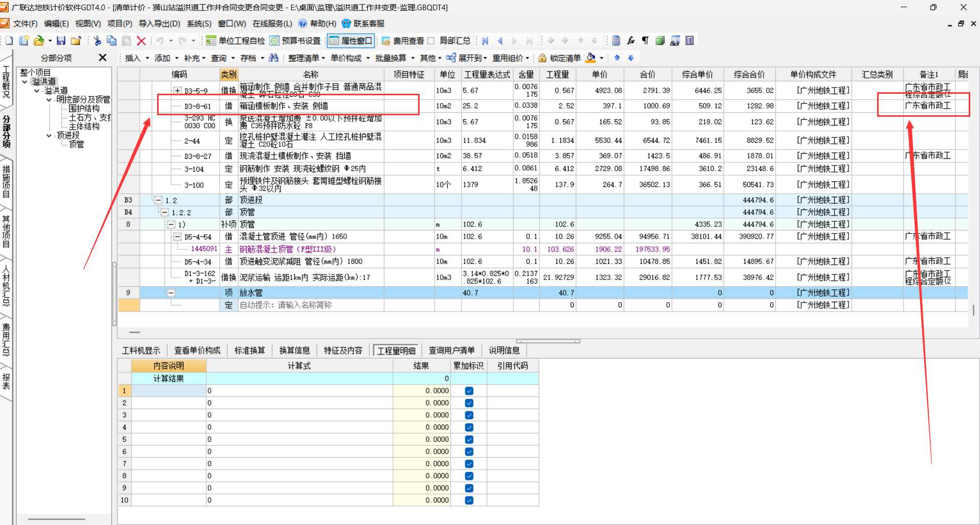Click the open file folder icon

click(39, 40)
